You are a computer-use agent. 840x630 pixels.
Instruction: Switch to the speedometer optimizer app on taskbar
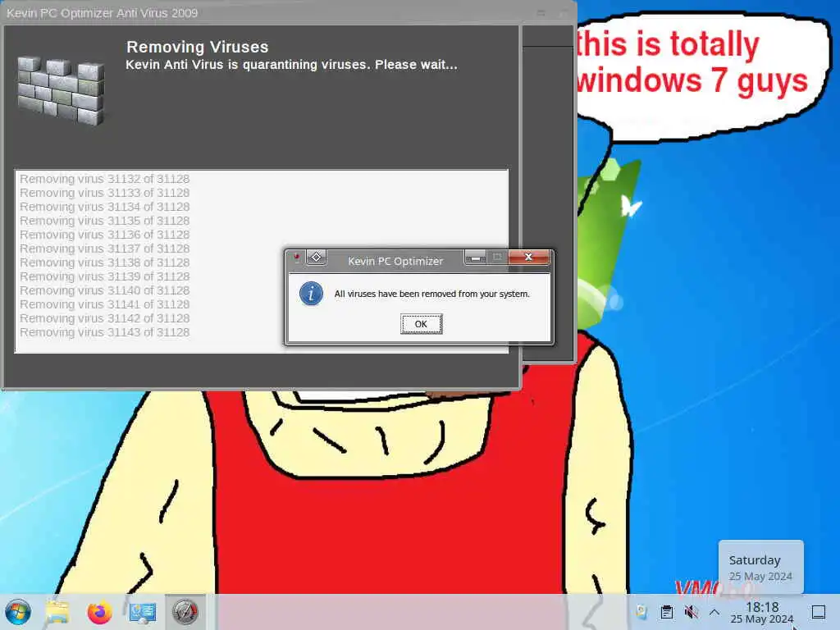(185, 612)
